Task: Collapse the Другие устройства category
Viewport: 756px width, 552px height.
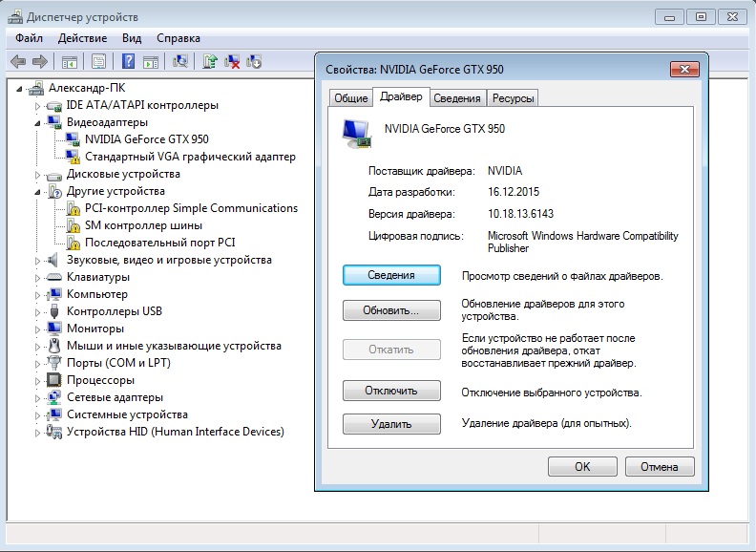Action: pyautogui.click(x=37, y=192)
